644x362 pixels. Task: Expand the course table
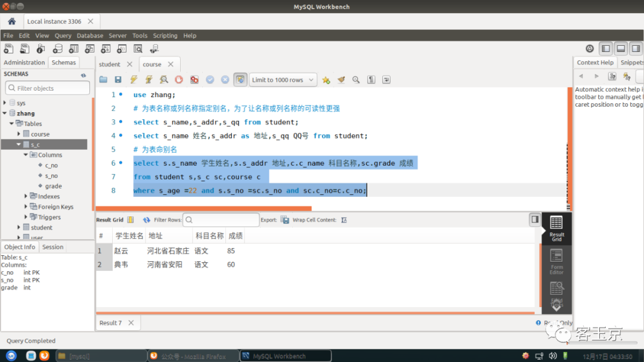[18, 134]
